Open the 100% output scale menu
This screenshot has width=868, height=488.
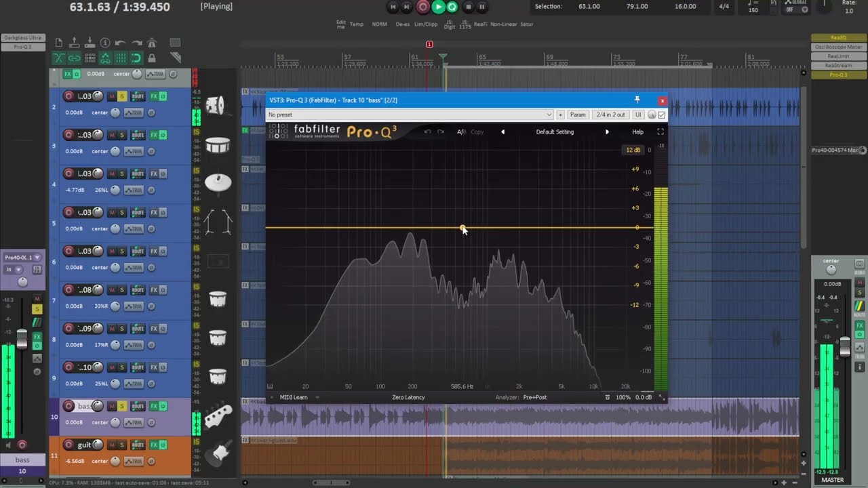623,397
